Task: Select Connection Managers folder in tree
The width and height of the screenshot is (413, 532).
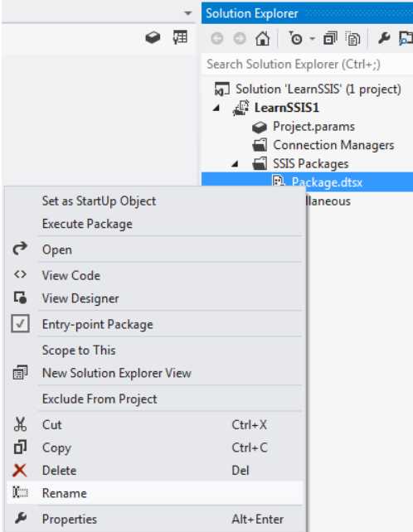Action: pyautogui.click(x=333, y=145)
